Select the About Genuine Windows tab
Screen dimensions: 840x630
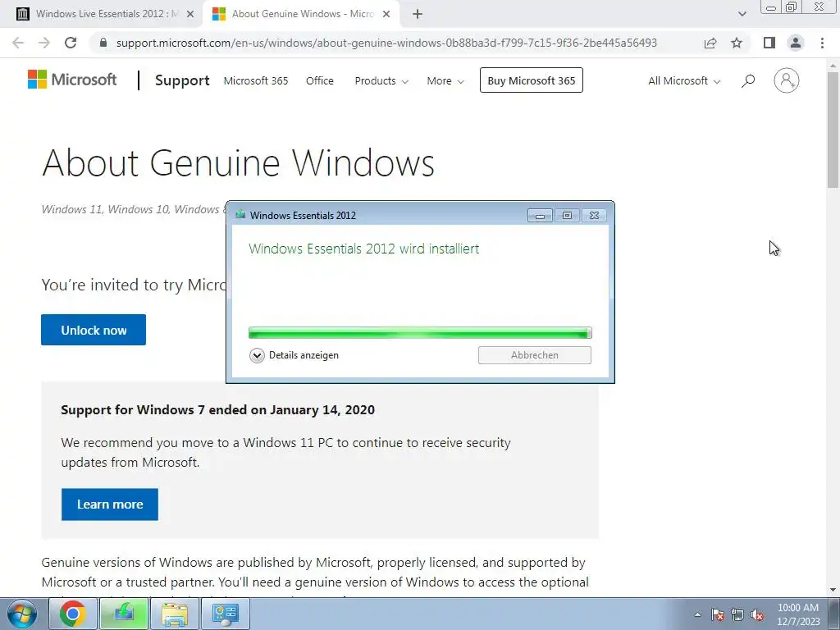tap(302, 14)
